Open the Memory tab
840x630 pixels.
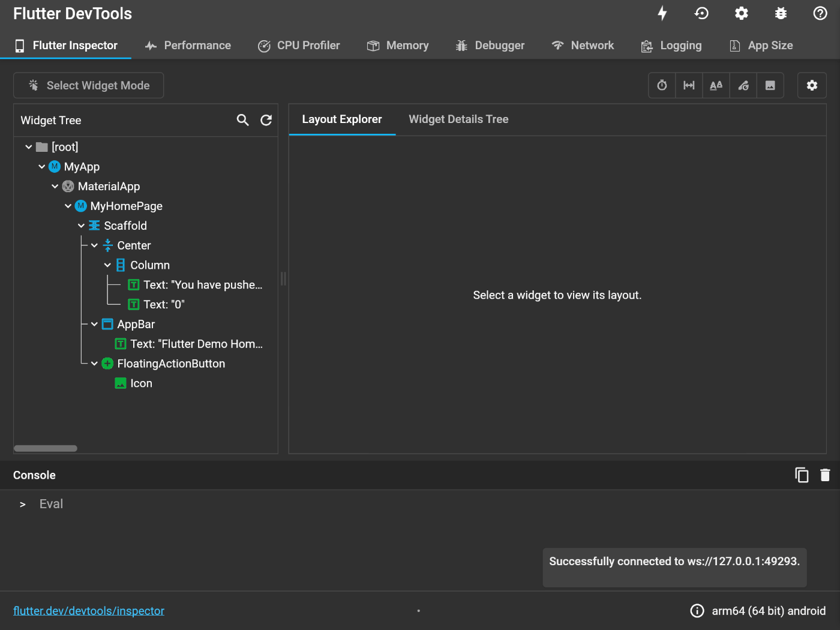(398, 46)
